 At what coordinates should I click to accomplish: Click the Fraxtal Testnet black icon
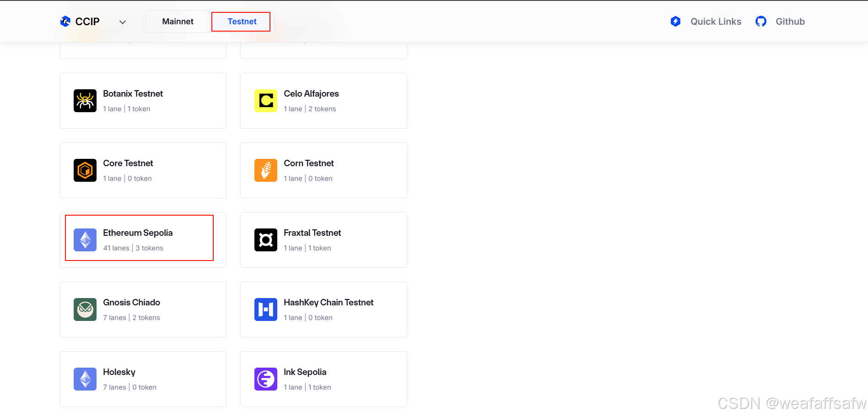(266, 240)
